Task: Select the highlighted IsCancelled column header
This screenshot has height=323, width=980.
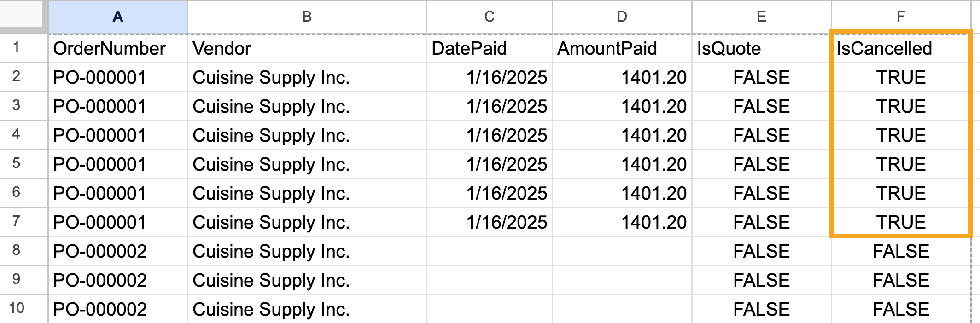Action: click(900, 17)
